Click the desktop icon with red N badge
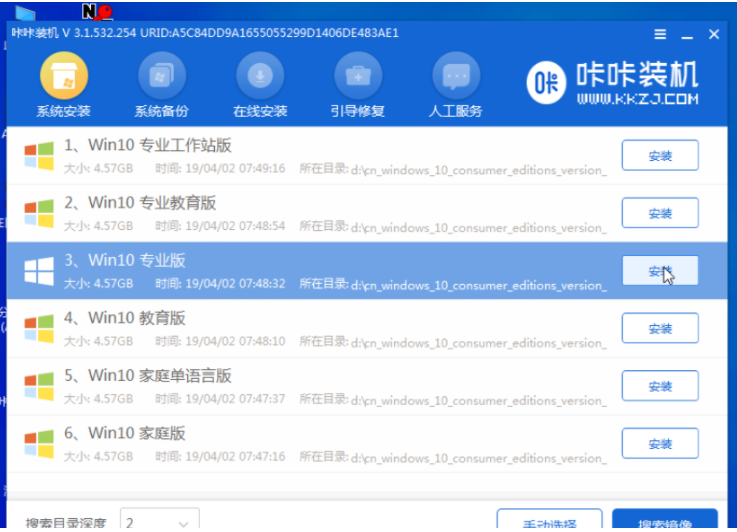 click(x=97, y=12)
